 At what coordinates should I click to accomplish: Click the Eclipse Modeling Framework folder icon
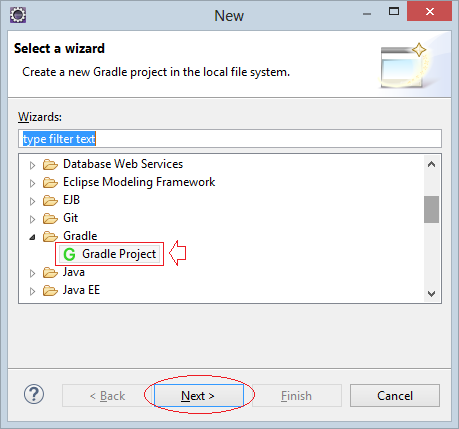point(50,182)
